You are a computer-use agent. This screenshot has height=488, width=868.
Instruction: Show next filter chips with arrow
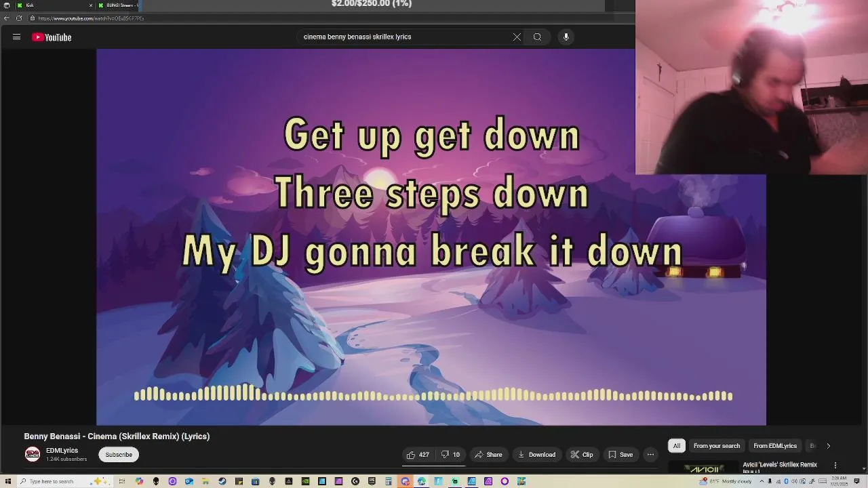(828, 446)
